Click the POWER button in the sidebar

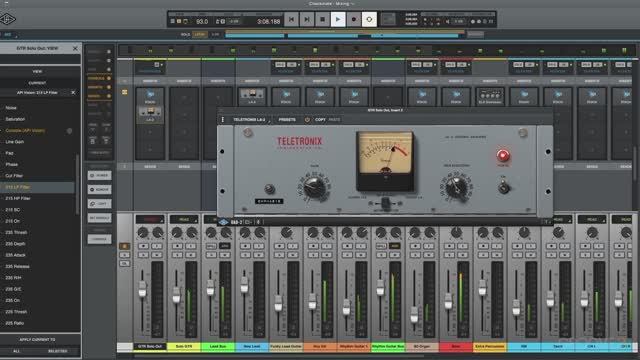99,176
